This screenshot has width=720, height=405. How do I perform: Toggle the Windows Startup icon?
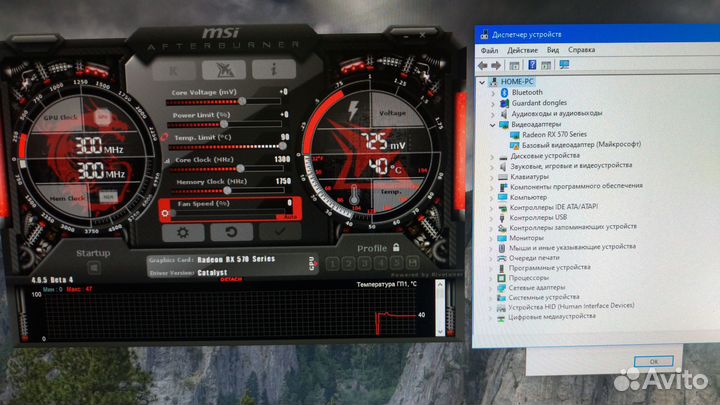pos(94,268)
